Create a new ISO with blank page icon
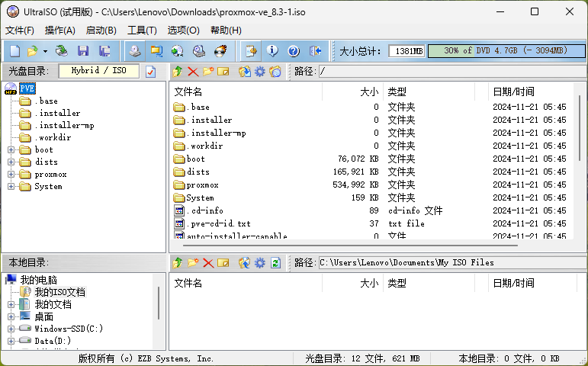Screen dimensions: 588x366 [15, 50]
